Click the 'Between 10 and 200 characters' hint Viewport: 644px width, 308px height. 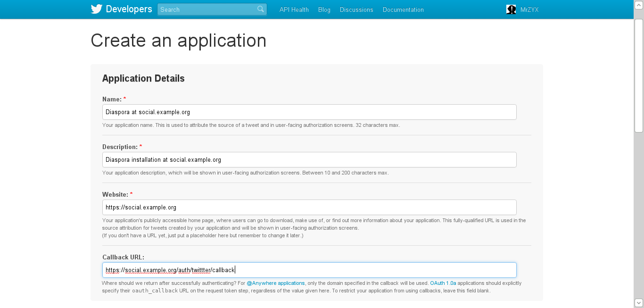pos(346,173)
